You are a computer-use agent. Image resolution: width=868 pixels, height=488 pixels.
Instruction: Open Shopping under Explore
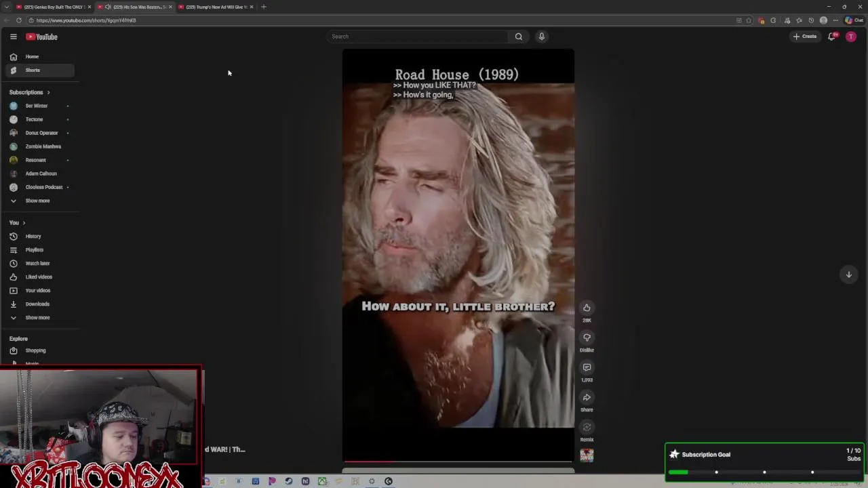(41, 350)
